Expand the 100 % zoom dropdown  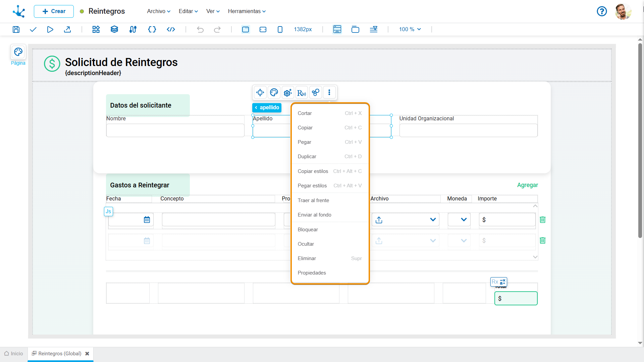(410, 29)
